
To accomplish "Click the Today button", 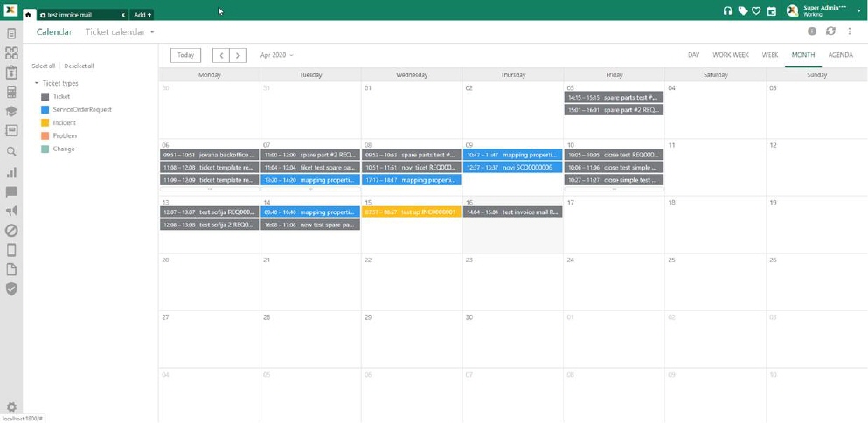I will [x=185, y=55].
